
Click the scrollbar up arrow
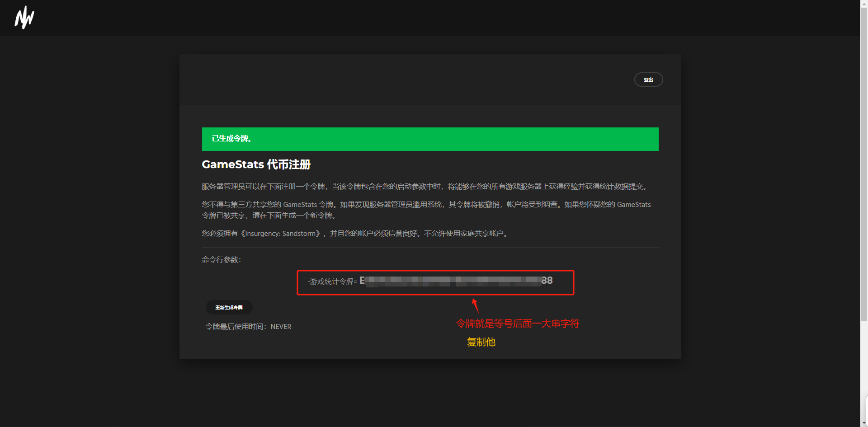click(864, 4)
